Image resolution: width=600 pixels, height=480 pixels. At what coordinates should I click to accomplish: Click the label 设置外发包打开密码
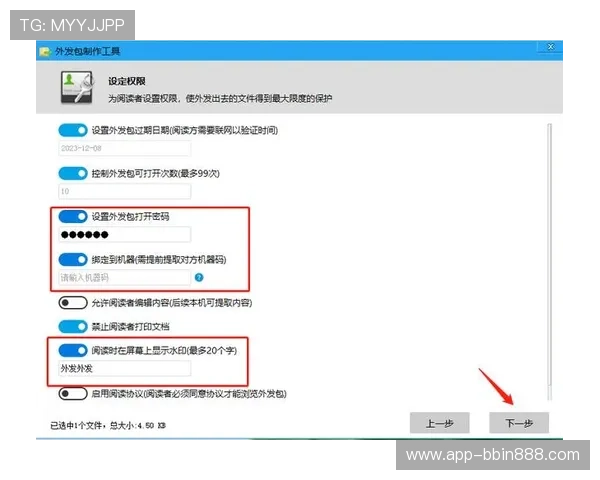130,217
